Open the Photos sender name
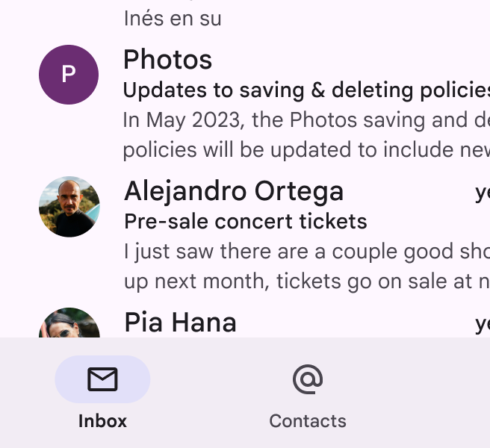 [x=167, y=60]
